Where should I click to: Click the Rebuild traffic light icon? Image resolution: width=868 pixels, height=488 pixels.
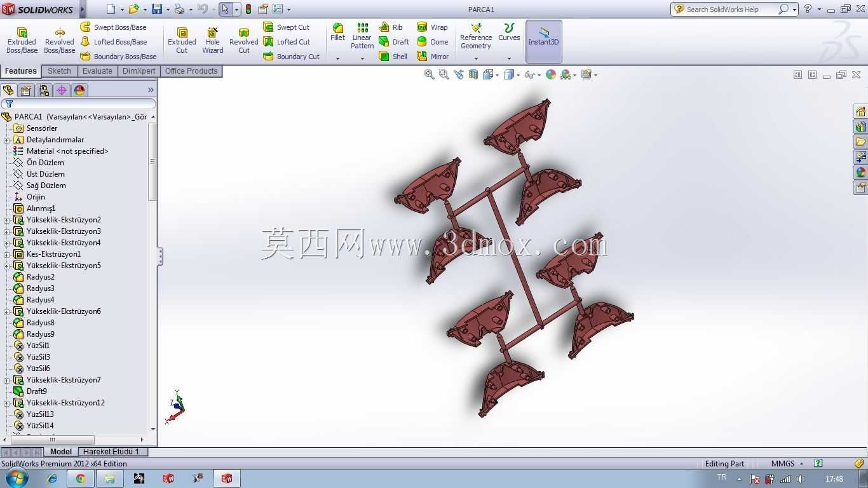coord(248,9)
